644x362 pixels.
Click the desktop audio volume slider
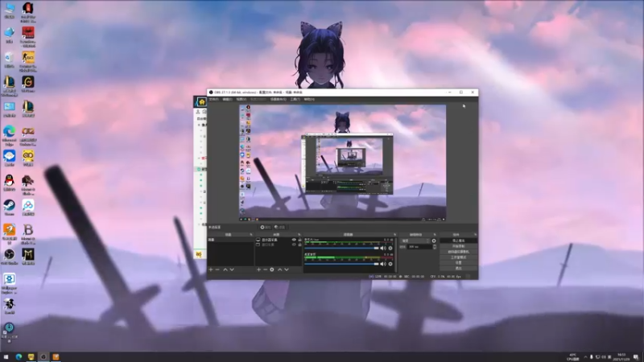click(x=341, y=264)
